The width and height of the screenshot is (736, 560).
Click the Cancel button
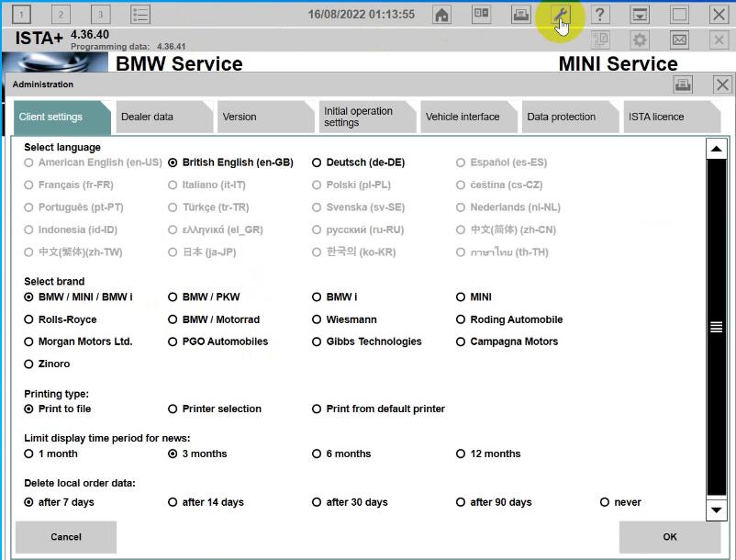click(x=66, y=537)
